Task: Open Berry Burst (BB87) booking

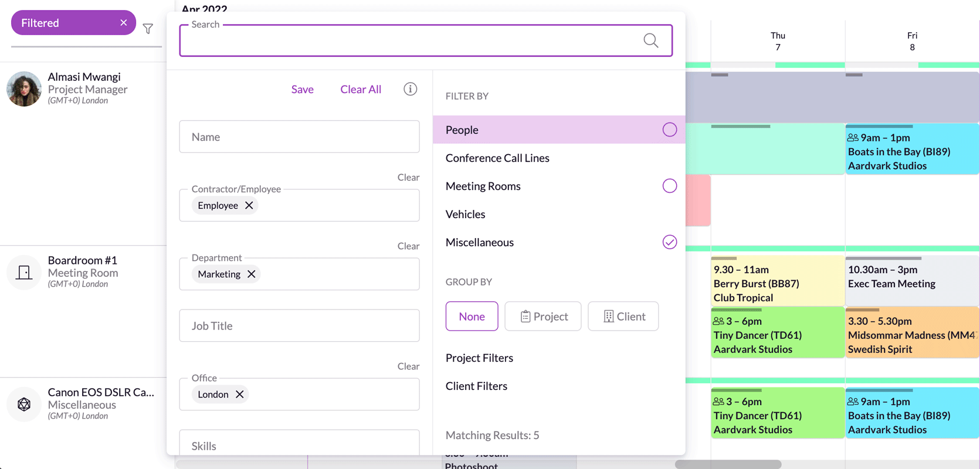Action: (778, 281)
